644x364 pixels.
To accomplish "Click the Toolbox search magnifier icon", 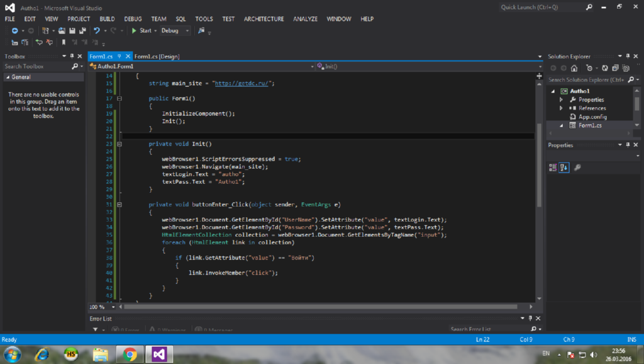I will click(75, 66).
